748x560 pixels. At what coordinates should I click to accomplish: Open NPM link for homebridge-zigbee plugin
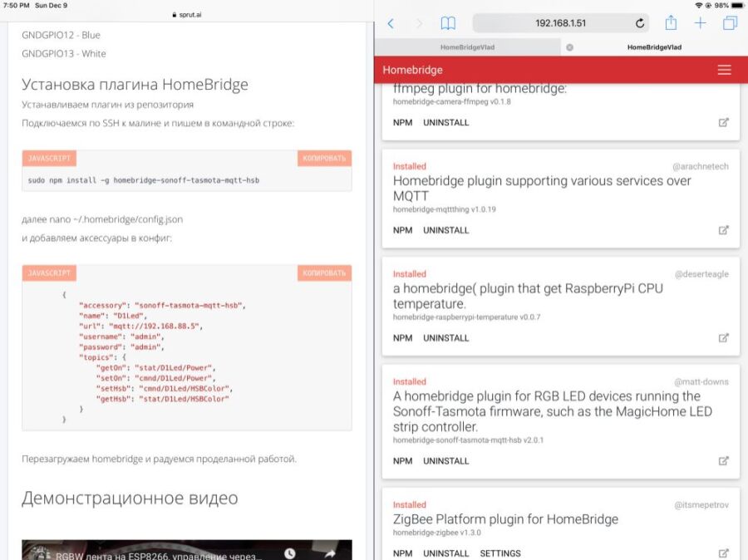coord(402,553)
